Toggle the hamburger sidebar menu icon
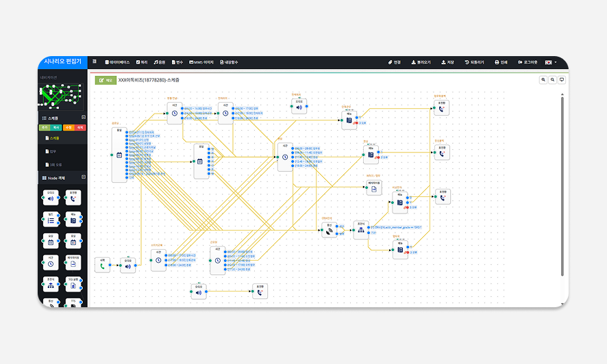The image size is (607, 364). pos(95,62)
